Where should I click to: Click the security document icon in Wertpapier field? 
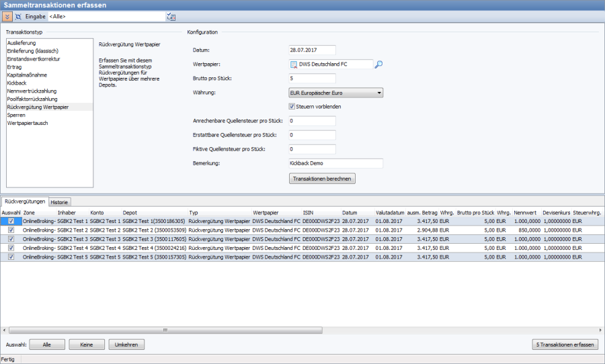[294, 64]
